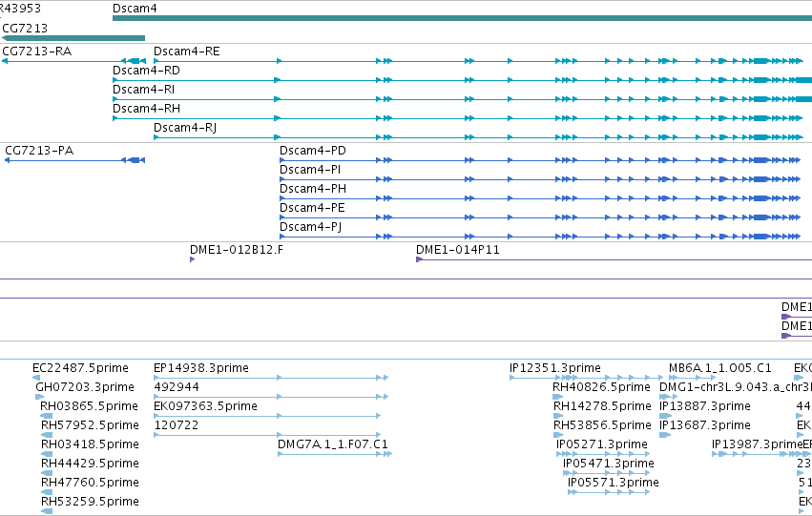Select IP05271.3prime label
The image size is (812, 516).
pos(602,444)
